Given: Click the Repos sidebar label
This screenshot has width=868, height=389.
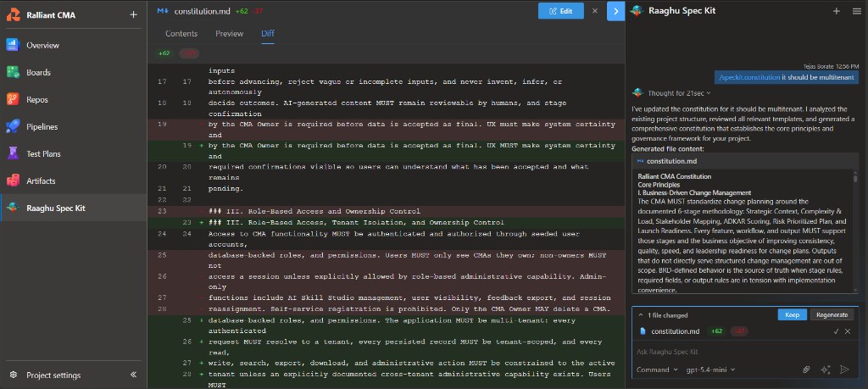Looking at the screenshot, I should [x=37, y=100].
